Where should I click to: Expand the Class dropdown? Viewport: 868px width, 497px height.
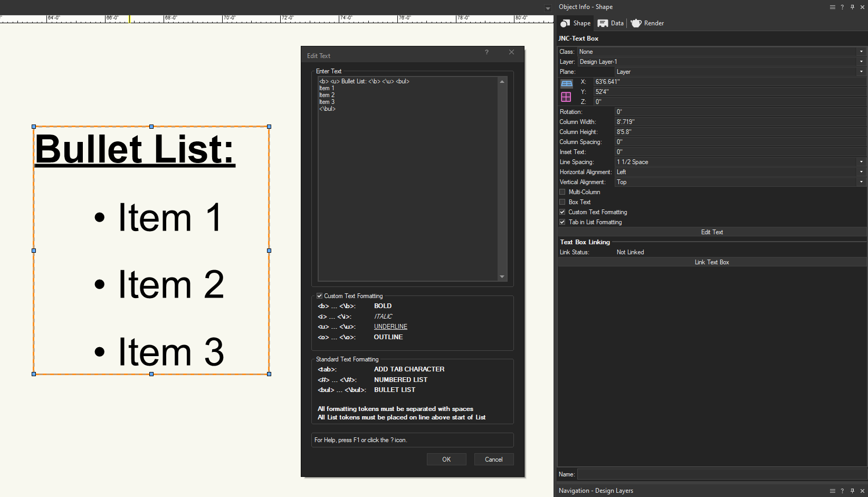coord(861,52)
